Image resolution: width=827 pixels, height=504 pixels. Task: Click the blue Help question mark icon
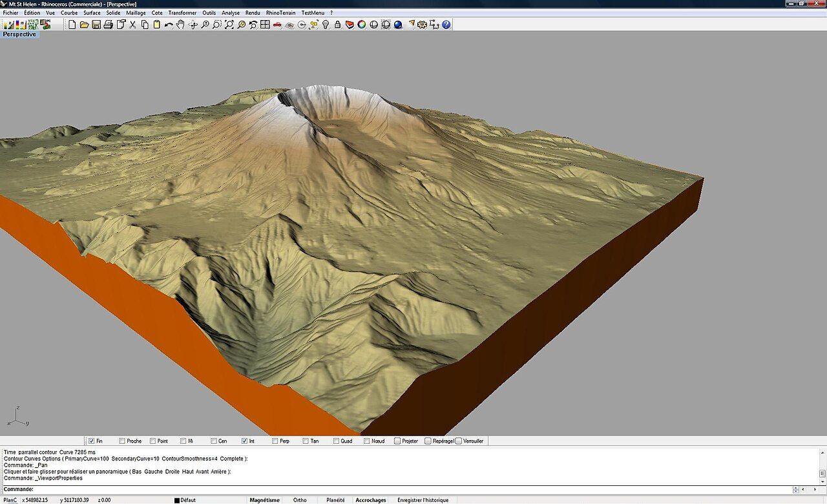446,25
